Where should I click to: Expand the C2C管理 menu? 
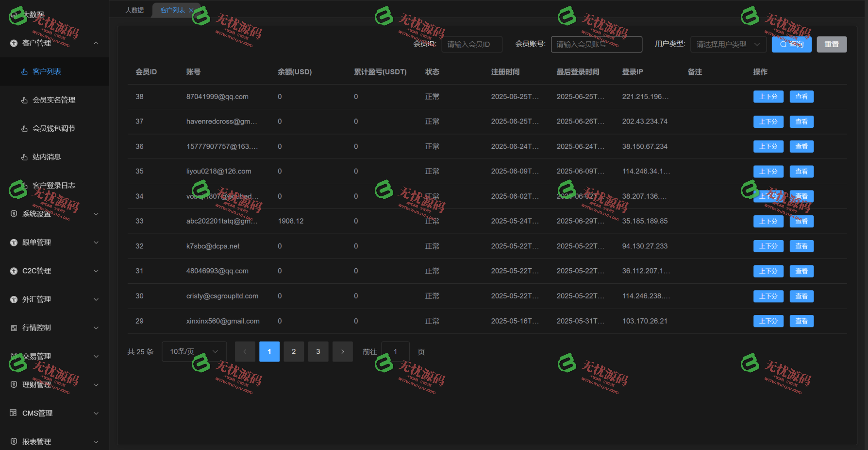(x=54, y=271)
